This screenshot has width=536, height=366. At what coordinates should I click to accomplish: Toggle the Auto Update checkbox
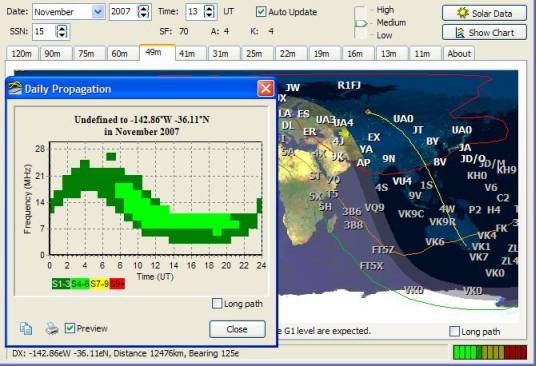pyautogui.click(x=261, y=12)
